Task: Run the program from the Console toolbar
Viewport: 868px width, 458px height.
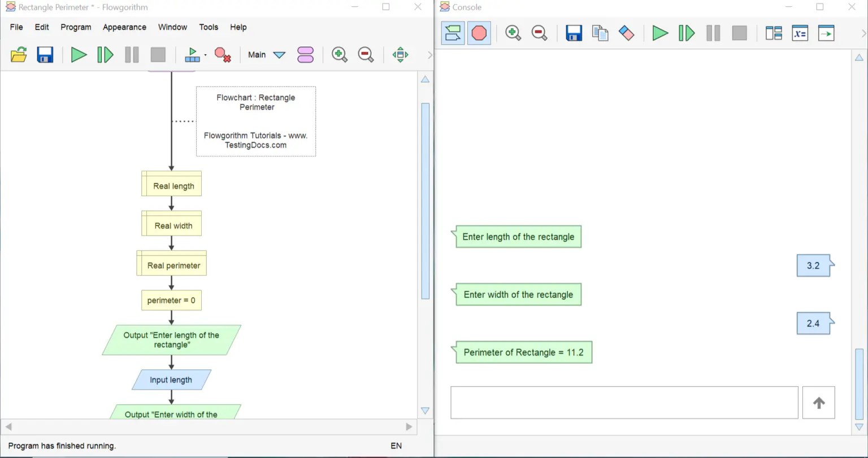Action: point(660,33)
